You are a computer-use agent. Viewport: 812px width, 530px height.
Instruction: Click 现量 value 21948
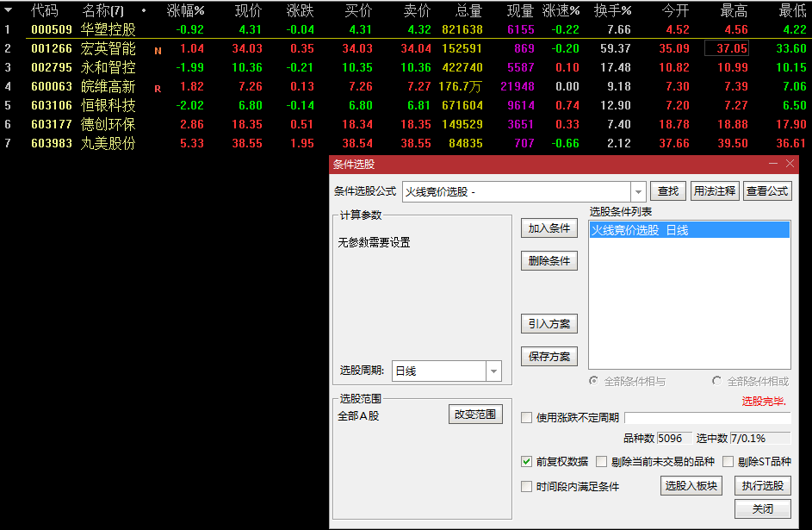[x=518, y=86]
